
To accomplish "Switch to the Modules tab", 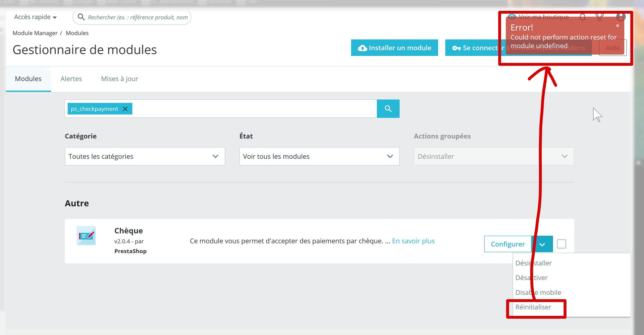I will click(x=28, y=79).
